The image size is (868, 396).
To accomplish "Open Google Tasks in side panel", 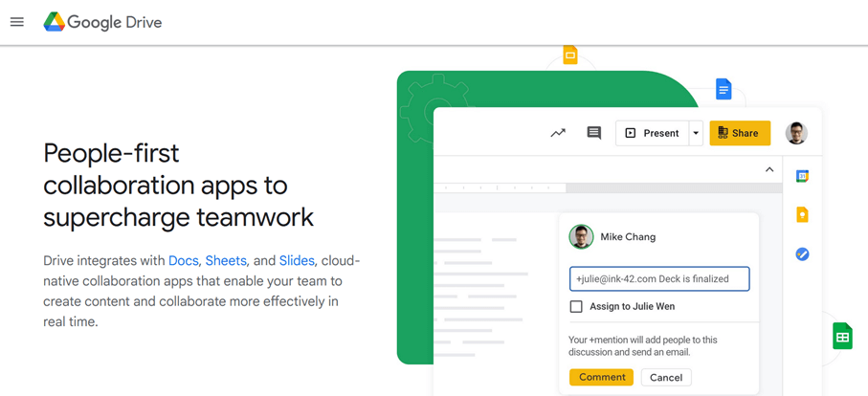I will 803,253.
